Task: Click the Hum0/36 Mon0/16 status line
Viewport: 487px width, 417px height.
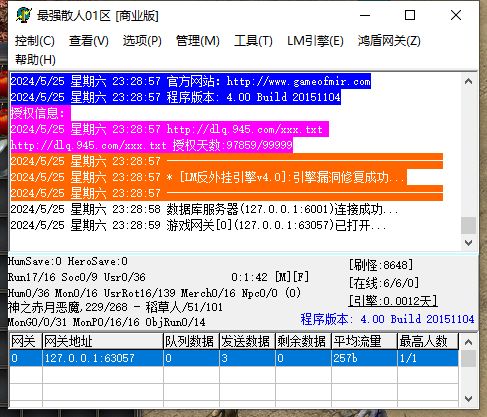Action: pyautogui.click(x=154, y=293)
